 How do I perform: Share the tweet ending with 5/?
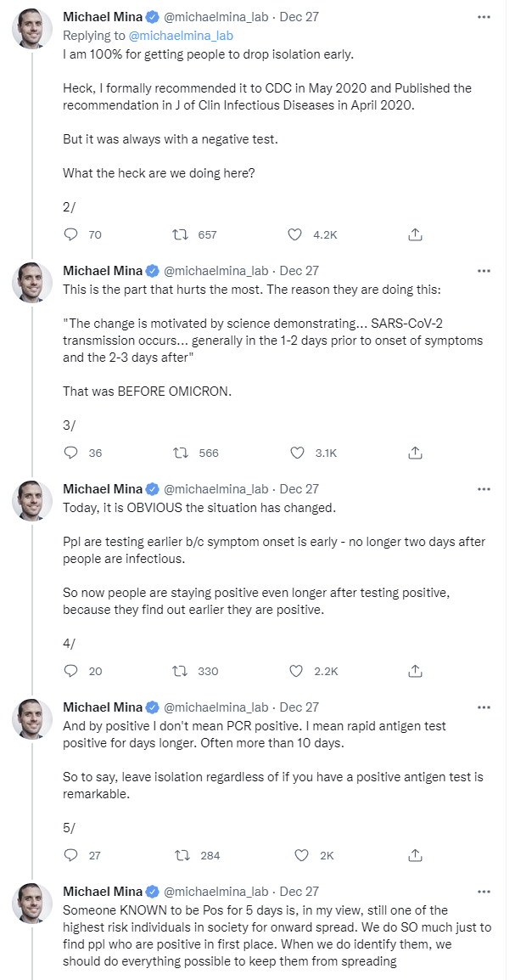click(416, 855)
